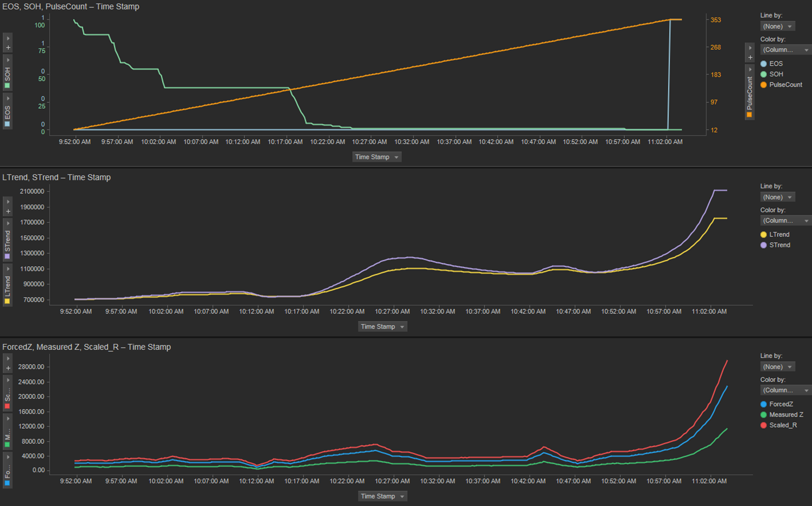Click the 2100000 value on STrend axis

coord(32,191)
